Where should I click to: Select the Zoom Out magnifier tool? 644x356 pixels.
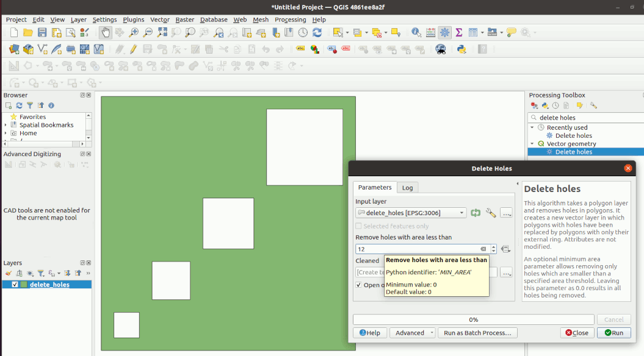coord(148,32)
